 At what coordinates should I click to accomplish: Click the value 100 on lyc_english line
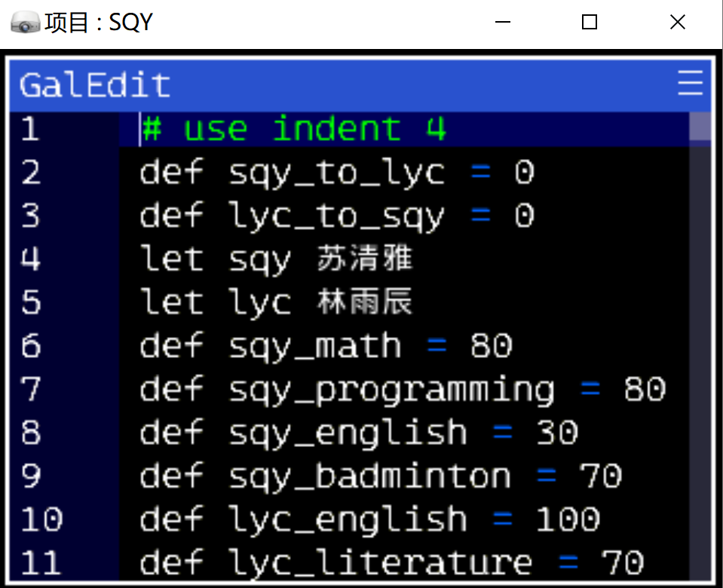click(x=568, y=519)
